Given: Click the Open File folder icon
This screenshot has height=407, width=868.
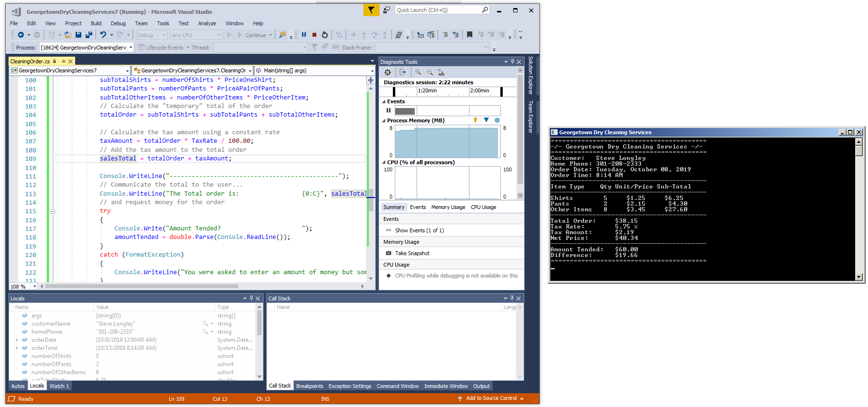Looking at the screenshot, I should click(68, 35).
